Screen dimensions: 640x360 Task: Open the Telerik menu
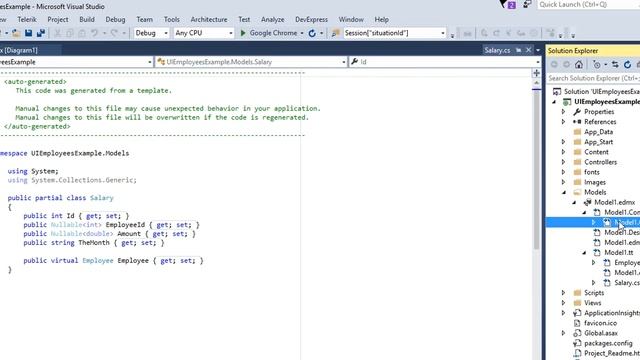[27, 20]
